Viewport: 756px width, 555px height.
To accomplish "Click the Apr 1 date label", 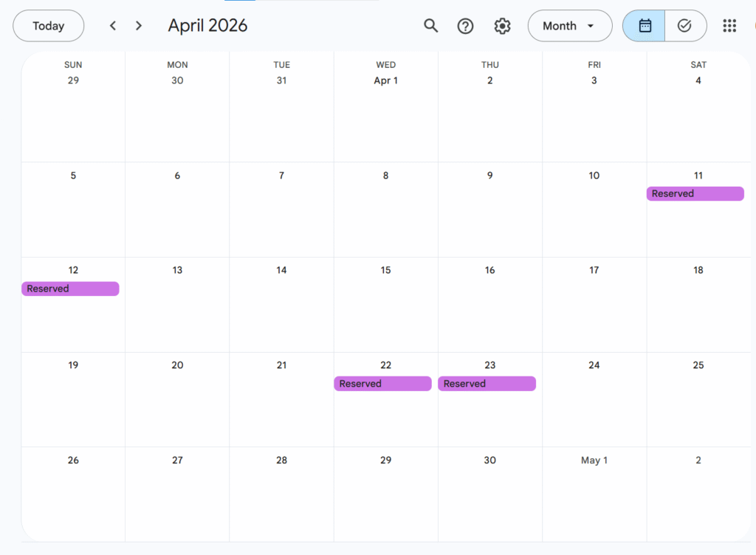I will coord(385,80).
